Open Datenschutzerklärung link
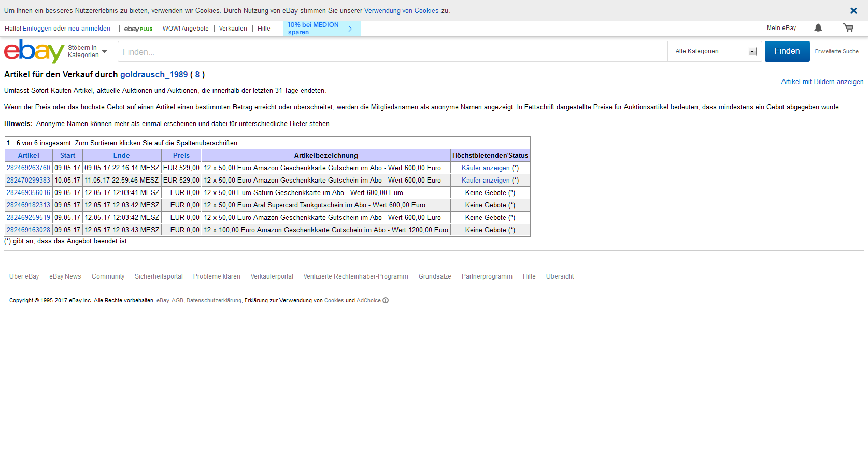Image resolution: width=868 pixels, height=471 pixels. [214, 301]
